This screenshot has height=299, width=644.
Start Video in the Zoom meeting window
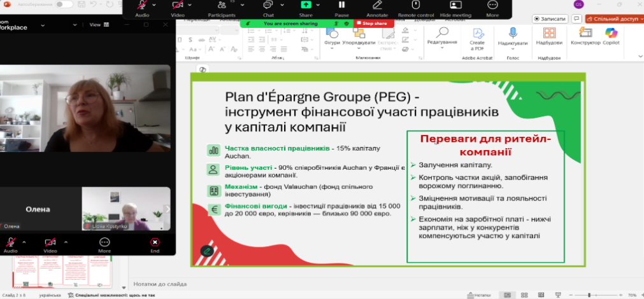click(50, 245)
